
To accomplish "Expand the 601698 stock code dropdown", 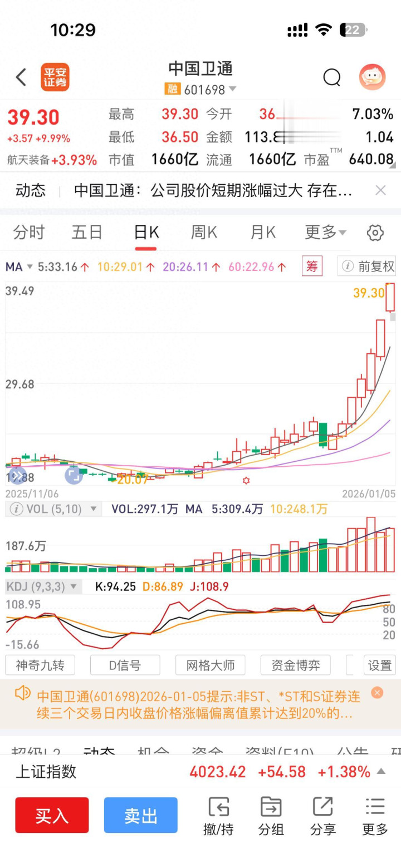I will click(232, 89).
